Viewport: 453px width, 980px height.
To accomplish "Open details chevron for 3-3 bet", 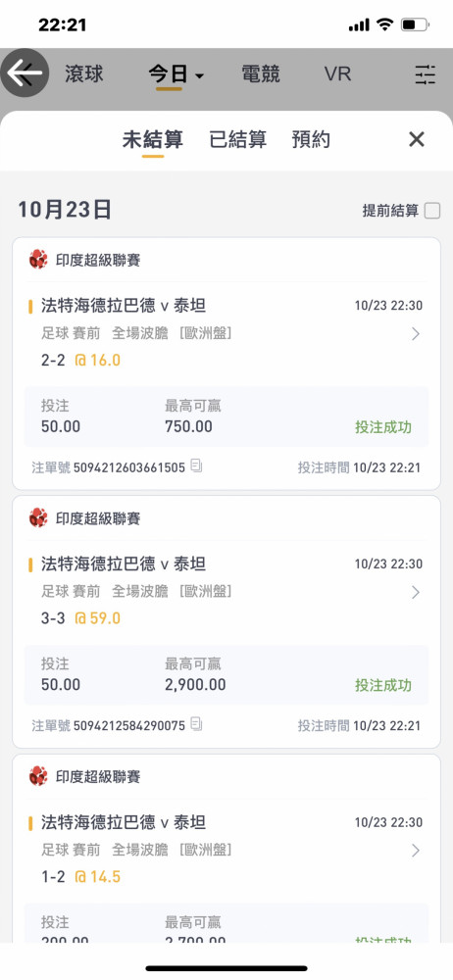I will point(416,592).
